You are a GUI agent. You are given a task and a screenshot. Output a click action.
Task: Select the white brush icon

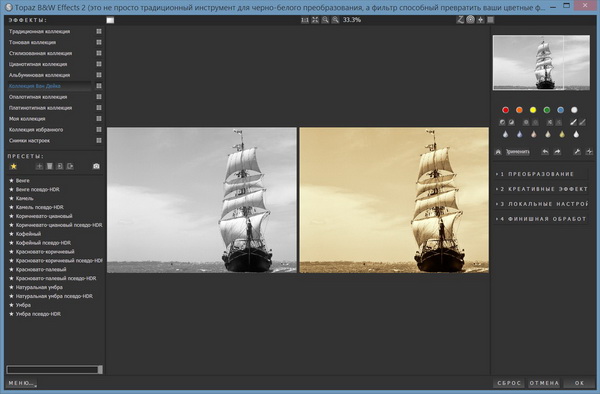(573, 122)
